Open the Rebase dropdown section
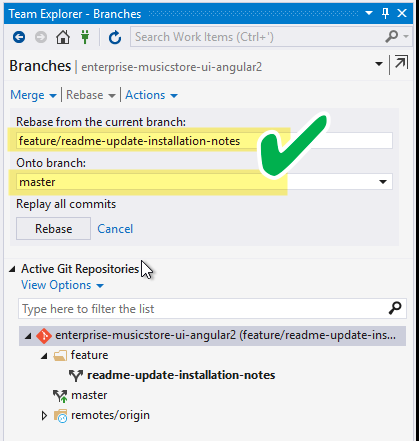Screen dimensions: 419x441 91,95
